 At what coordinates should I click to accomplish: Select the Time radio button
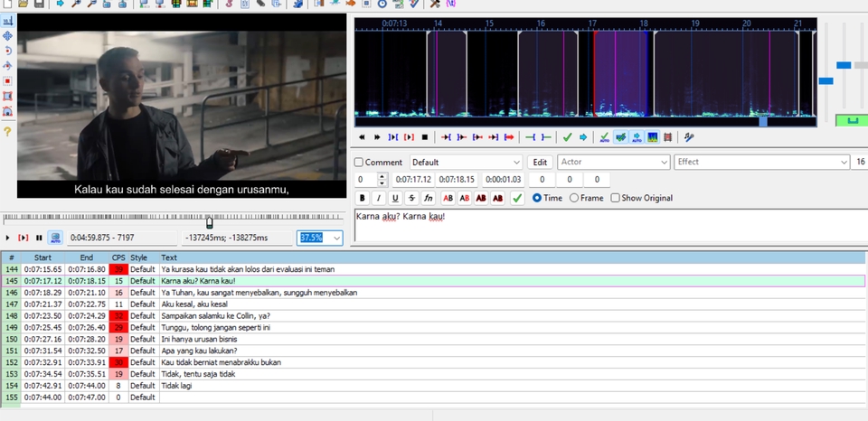tap(536, 198)
